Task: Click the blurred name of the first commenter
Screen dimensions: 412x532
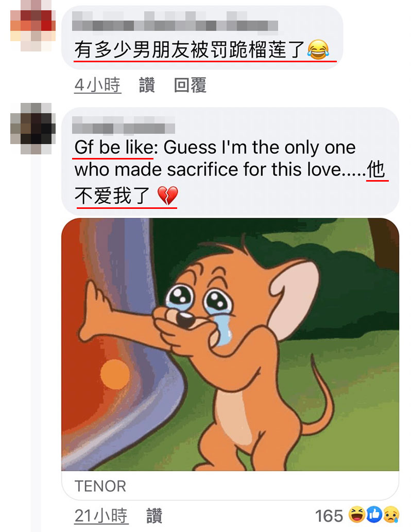Action: (x=175, y=22)
